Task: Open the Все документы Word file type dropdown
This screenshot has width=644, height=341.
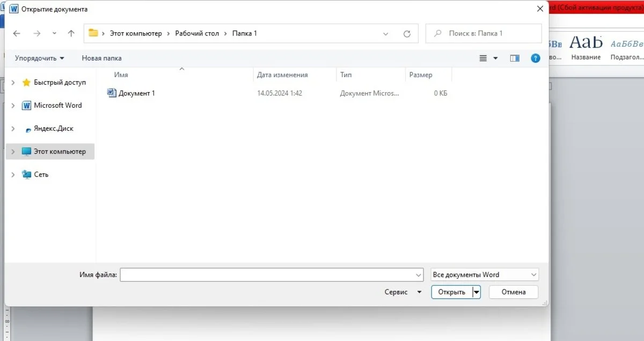Action: 485,275
